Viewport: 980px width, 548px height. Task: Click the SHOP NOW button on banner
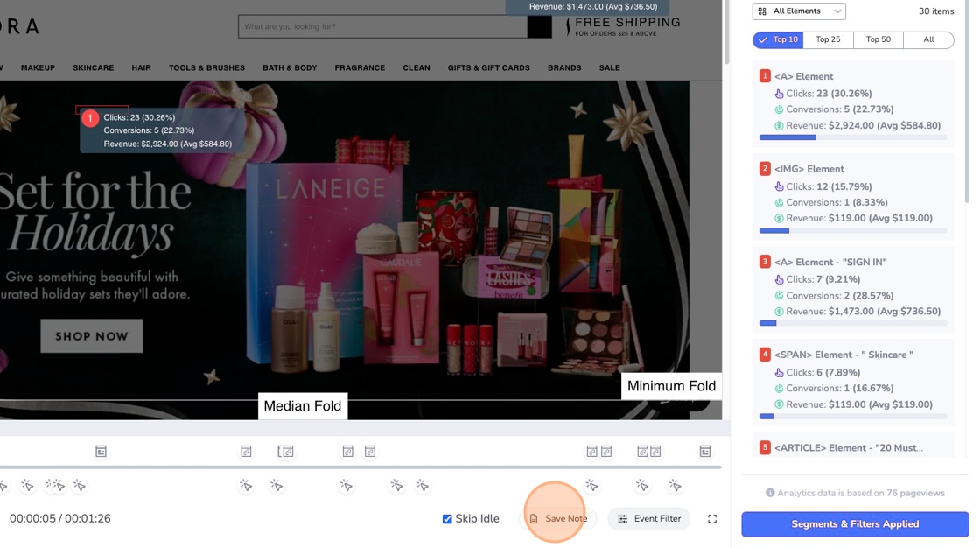coord(92,336)
